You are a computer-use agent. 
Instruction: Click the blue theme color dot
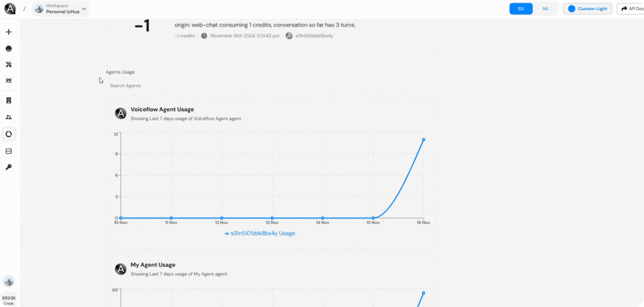tap(571, 9)
